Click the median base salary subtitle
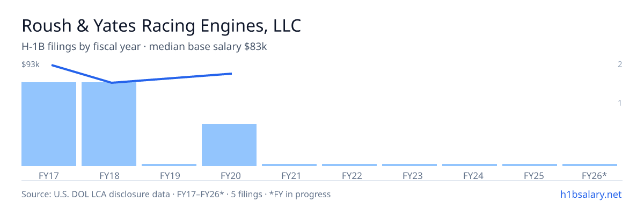The height and width of the screenshot is (215, 644). (x=144, y=47)
